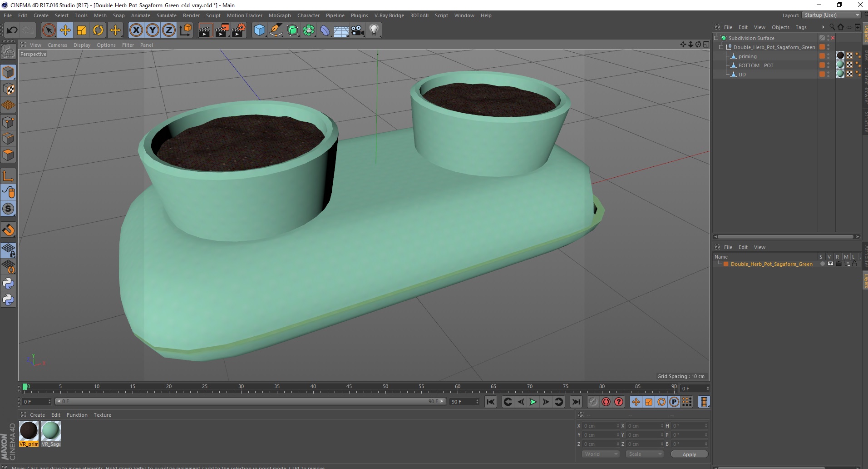The height and width of the screenshot is (469, 868).
Task: Select the BOTTOM_POT object in the tree
Action: coord(755,65)
